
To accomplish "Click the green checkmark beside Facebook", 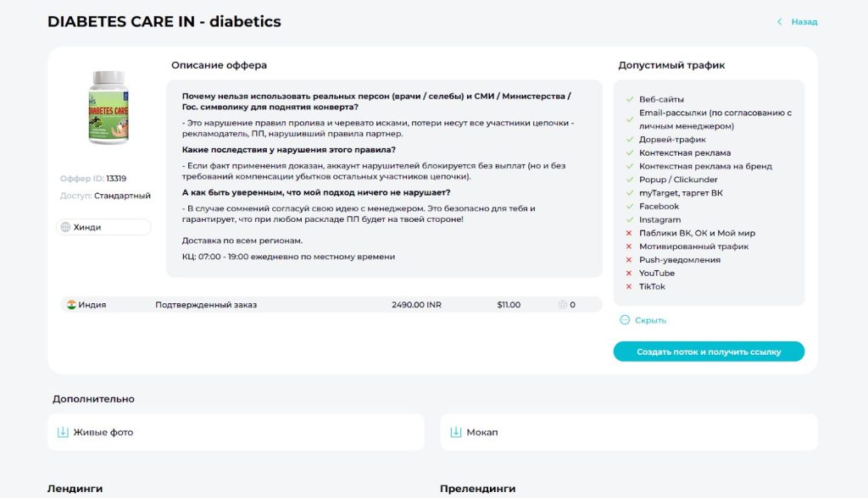I will pos(629,207).
